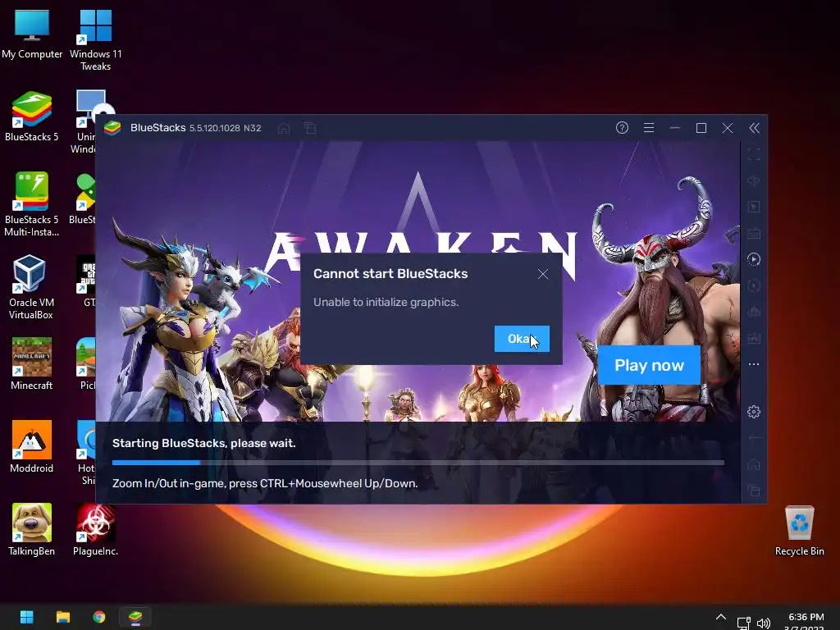840x630 pixels.
Task: Launch Minecraft desktop shortcut
Action: (x=32, y=363)
